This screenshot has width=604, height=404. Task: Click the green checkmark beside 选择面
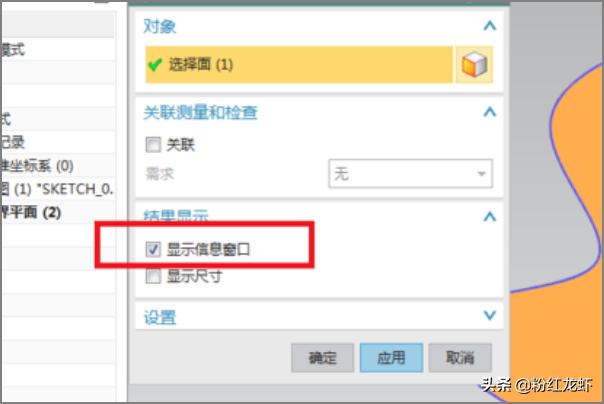155,65
